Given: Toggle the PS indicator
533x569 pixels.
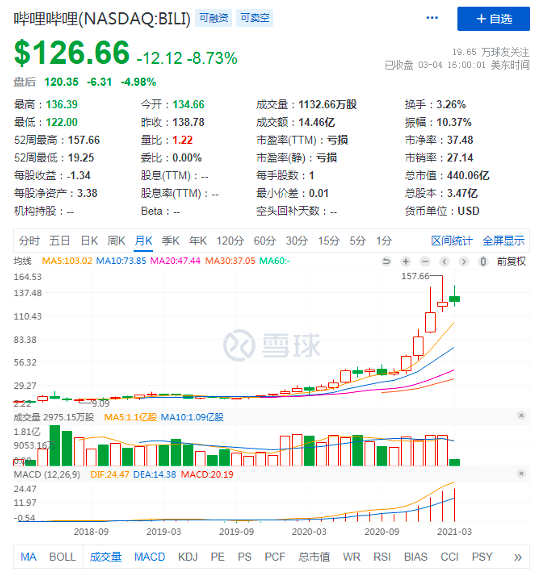Looking at the screenshot, I should tap(245, 557).
